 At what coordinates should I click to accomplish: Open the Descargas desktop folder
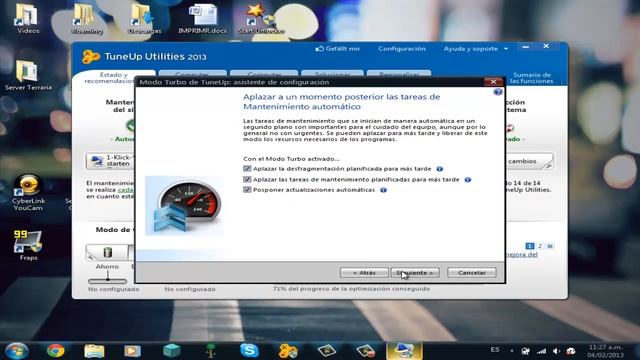click(x=144, y=18)
